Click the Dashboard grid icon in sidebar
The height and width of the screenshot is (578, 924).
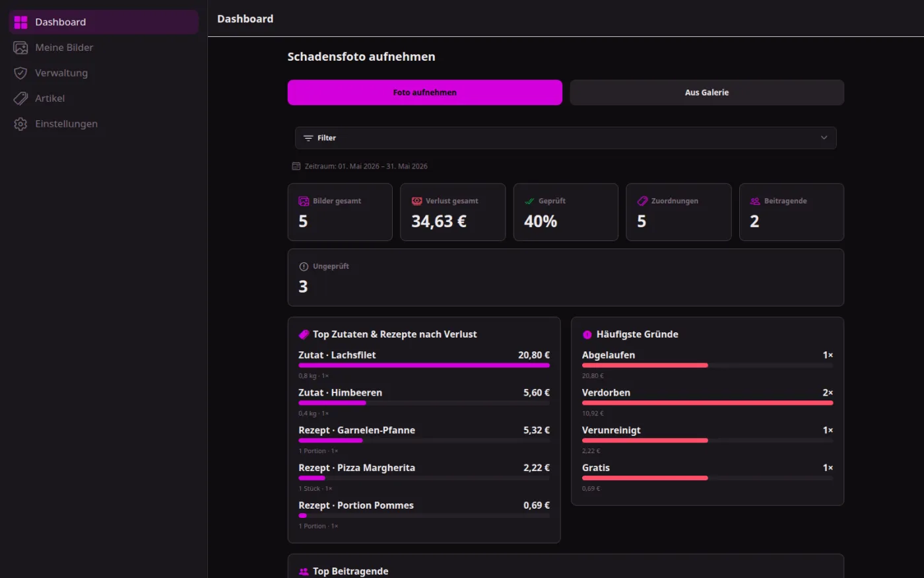click(20, 22)
